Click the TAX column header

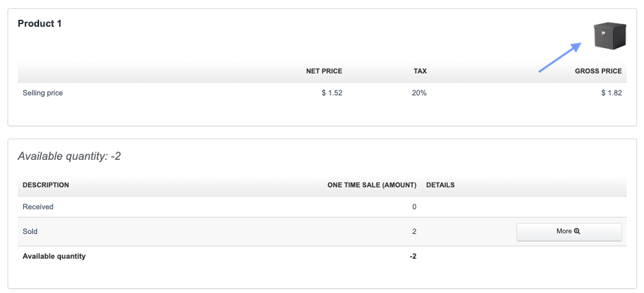(420, 71)
